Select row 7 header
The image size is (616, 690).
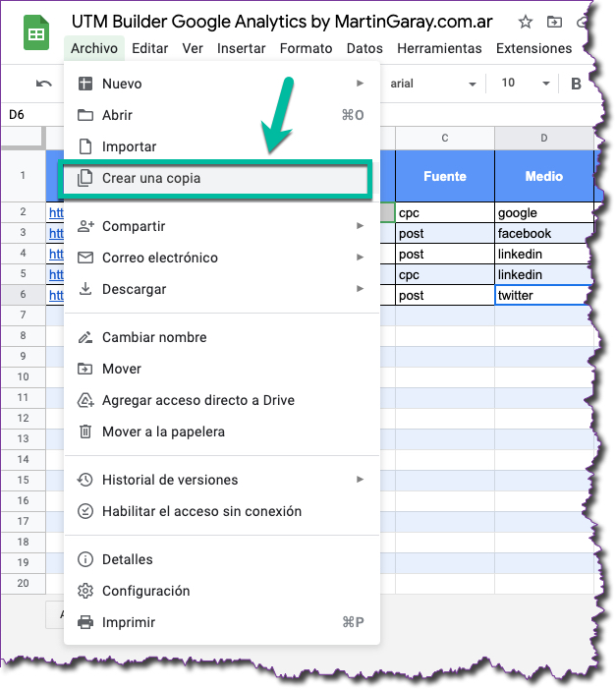23,316
